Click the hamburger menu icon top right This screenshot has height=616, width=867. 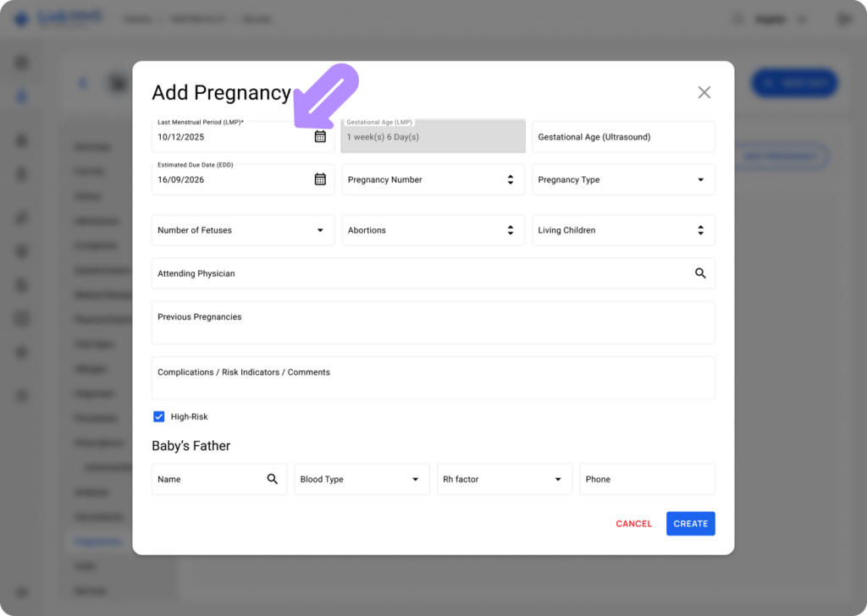click(x=842, y=19)
